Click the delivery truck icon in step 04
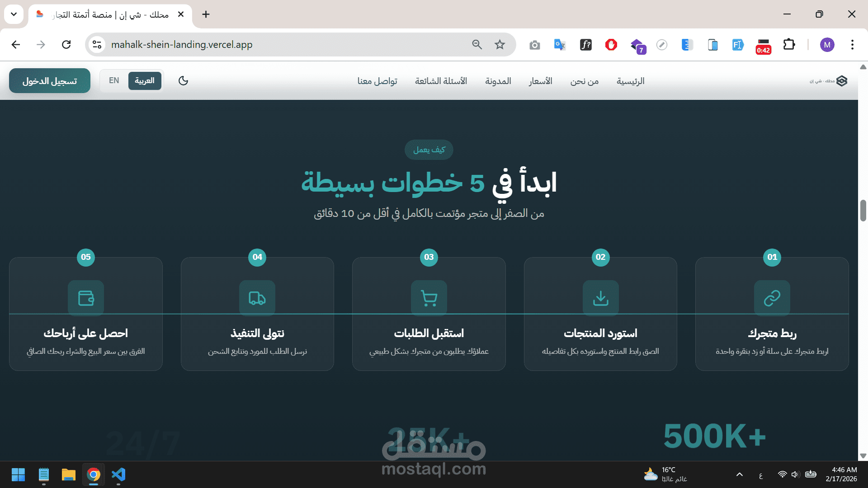Image resolution: width=868 pixels, height=488 pixels. 257,298
